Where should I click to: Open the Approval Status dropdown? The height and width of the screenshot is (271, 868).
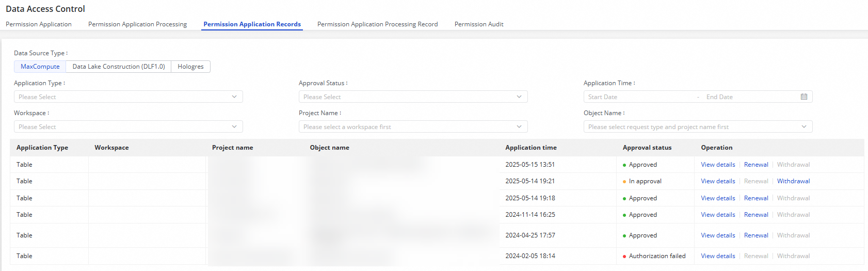[x=413, y=97]
